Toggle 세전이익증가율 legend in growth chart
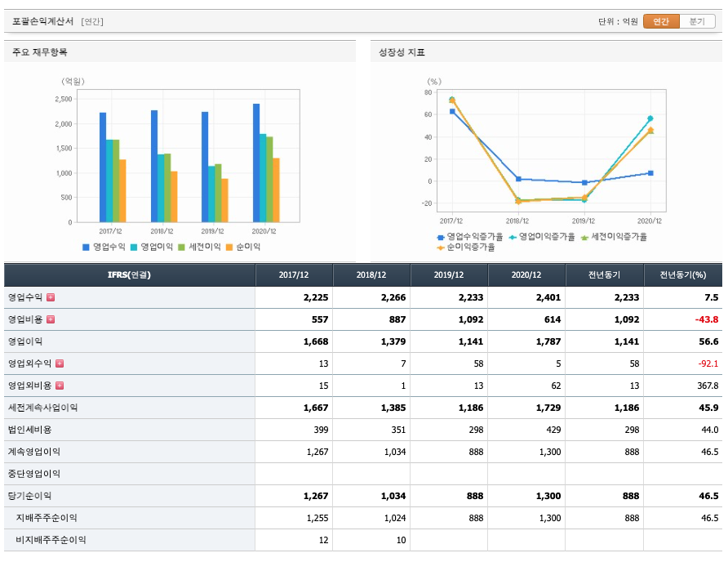The width and height of the screenshot is (728, 562). point(614,237)
